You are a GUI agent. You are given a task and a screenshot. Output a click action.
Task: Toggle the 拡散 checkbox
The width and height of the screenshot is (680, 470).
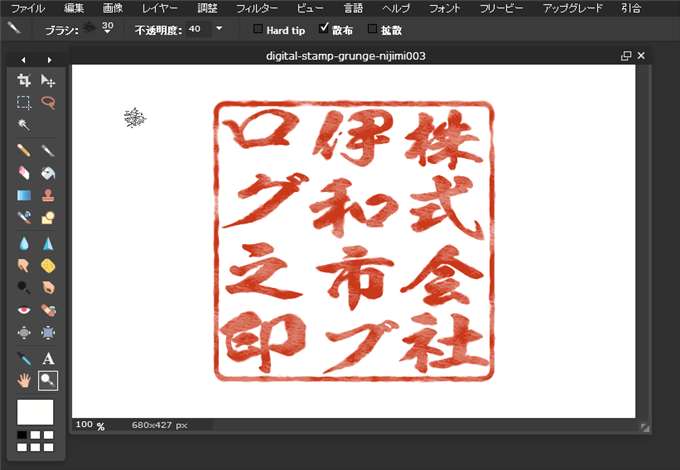[373, 30]
